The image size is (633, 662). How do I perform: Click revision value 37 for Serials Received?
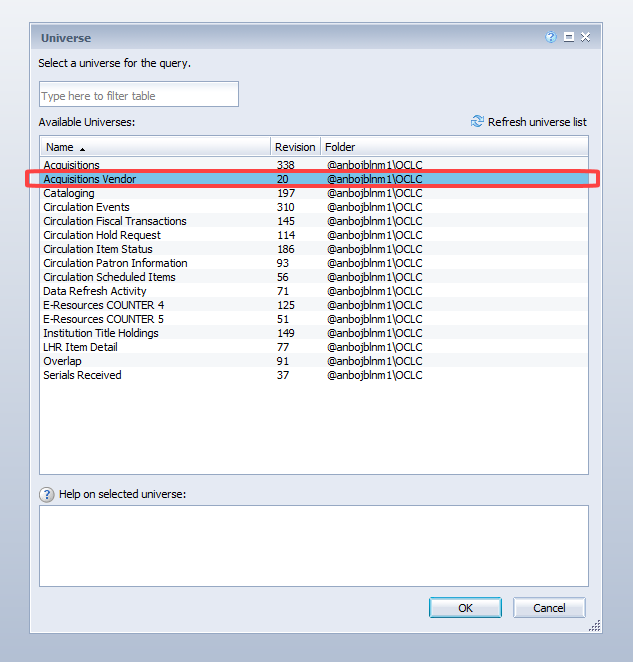point(283,375)
